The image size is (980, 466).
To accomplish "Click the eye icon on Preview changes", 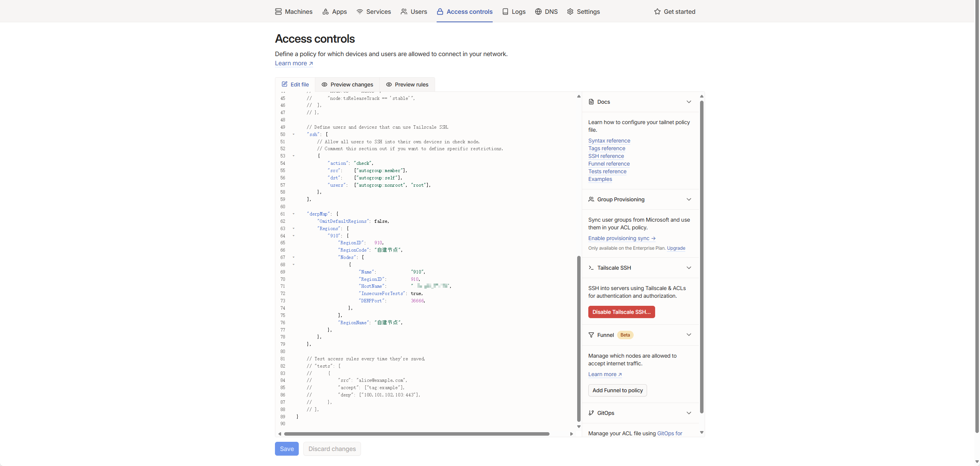I will coord(324,85).
